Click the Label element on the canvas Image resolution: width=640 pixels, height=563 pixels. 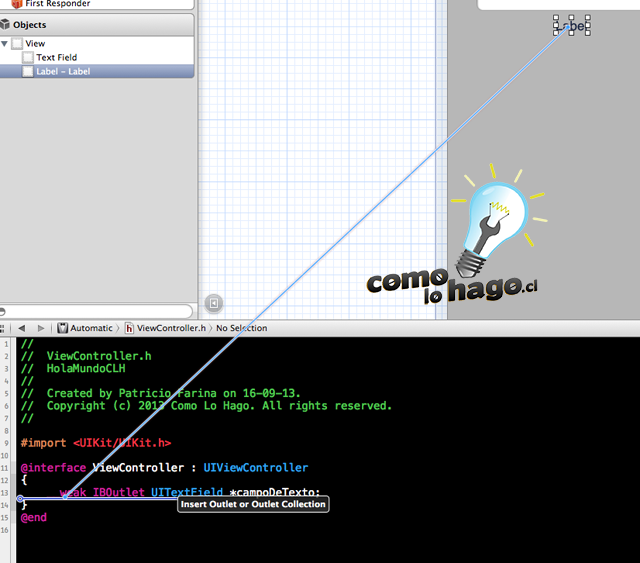(571, 26)
